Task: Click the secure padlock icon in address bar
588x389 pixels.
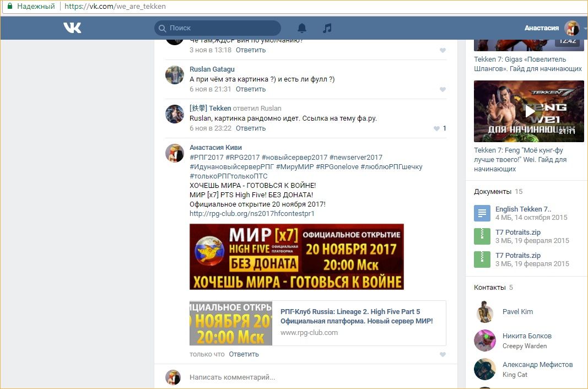Action: coord(10,6)
